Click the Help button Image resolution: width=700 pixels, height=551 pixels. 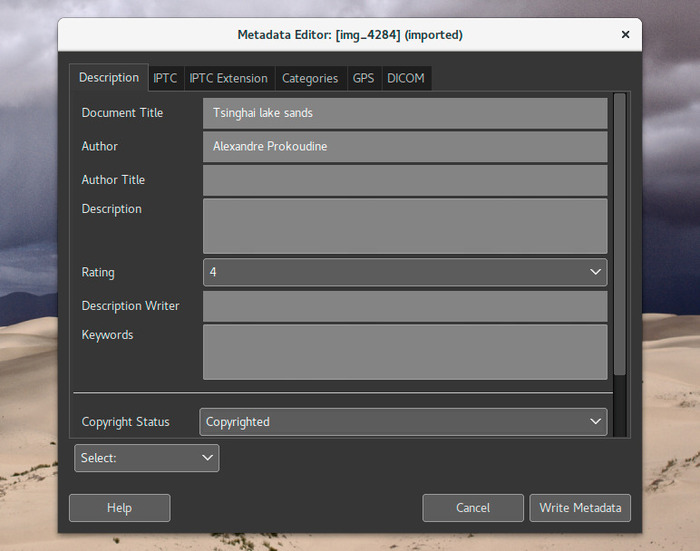[x=120, y=508]
